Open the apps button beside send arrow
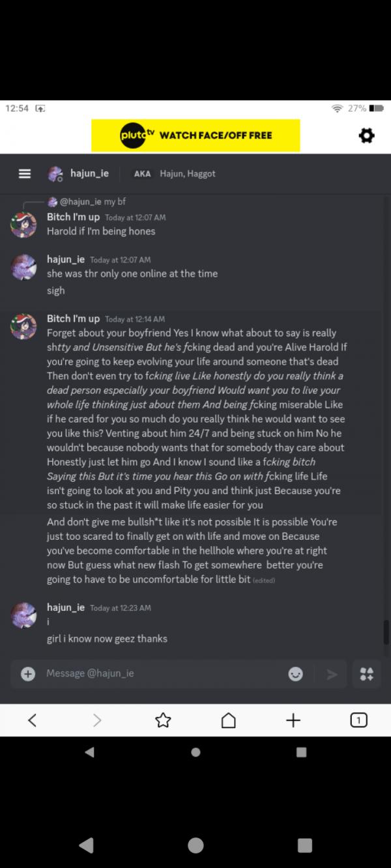This screenshot has height=868, width=391. coord(366,674)
